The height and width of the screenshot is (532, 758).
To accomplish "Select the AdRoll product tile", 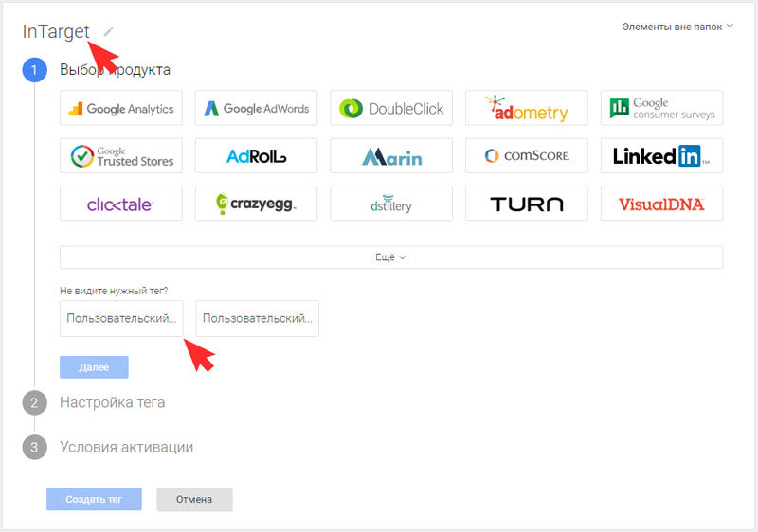I will pyautogui.click(x=256, y=155).
